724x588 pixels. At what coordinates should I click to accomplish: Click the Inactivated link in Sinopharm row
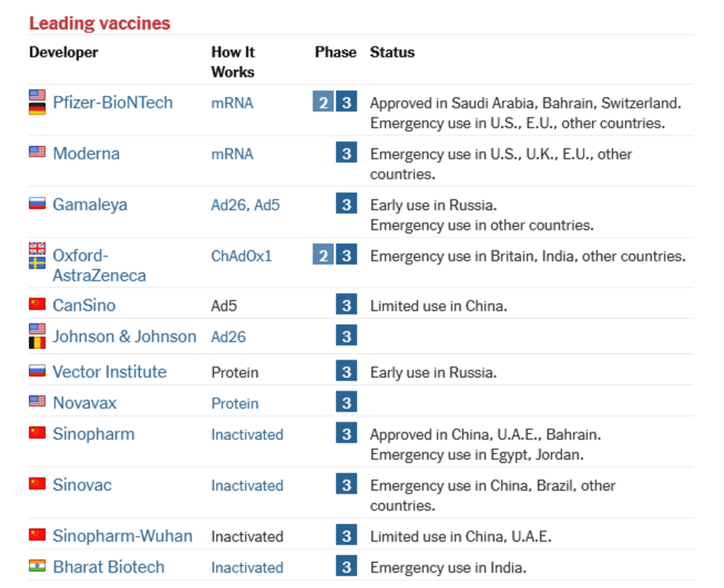(x=247, y=434)
